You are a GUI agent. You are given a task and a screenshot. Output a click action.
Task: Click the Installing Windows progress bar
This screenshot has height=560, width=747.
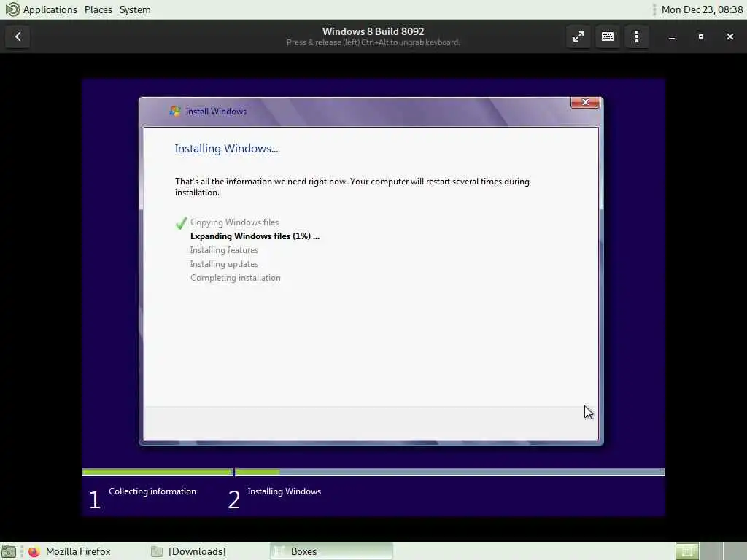[449, 472]
